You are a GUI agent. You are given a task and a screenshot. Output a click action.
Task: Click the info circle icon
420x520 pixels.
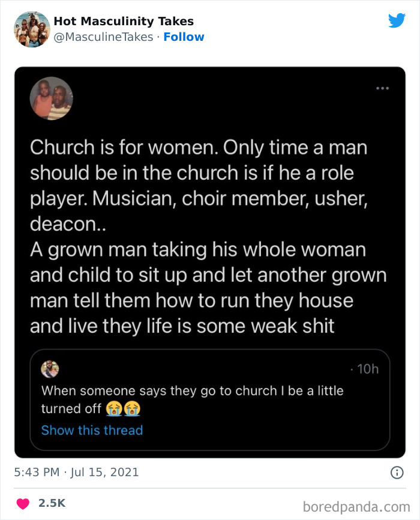click(397, 473)
